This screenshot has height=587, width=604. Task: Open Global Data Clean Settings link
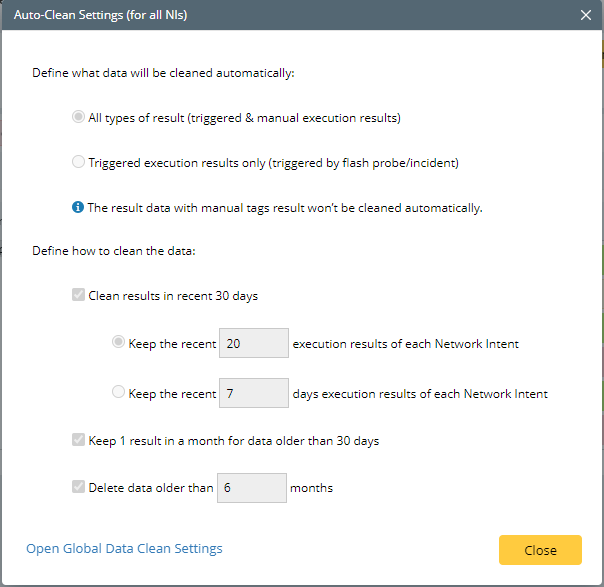pos(124,548)
